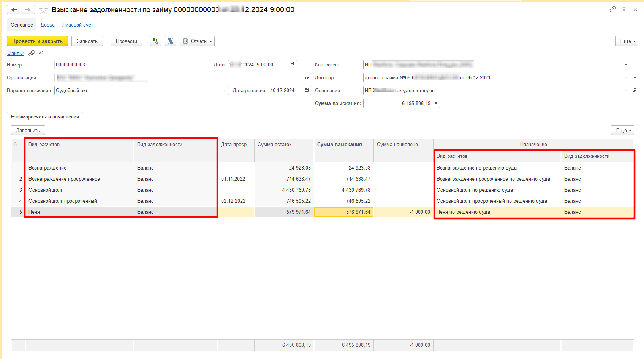This screenshot has width=644, height=359.
Task: Select Пеня по решению суда cell
Action: pos(497,212)
